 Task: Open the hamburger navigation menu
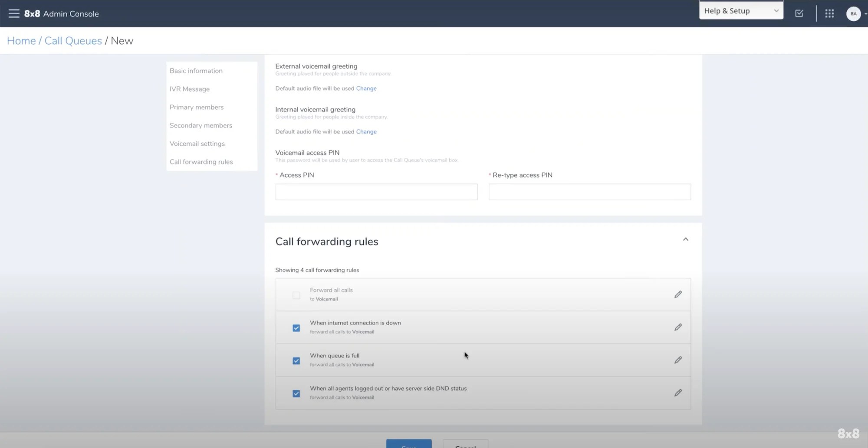coord(14,13)
